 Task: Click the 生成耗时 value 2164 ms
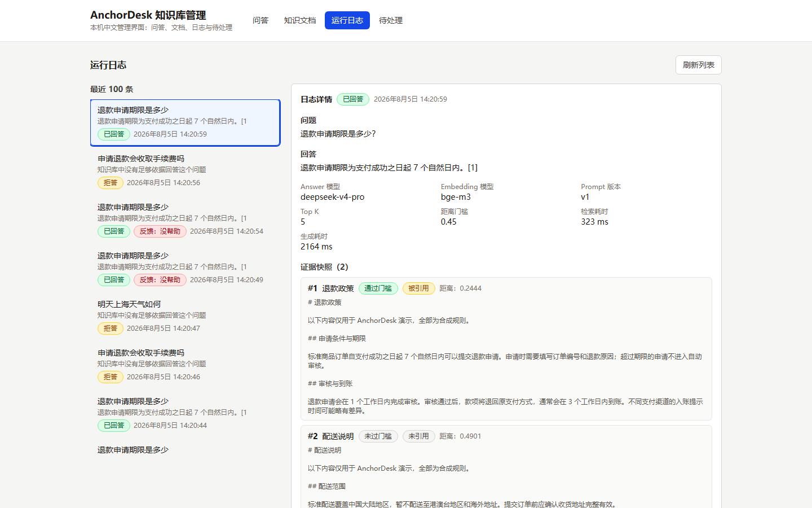[x=316, y=247]
